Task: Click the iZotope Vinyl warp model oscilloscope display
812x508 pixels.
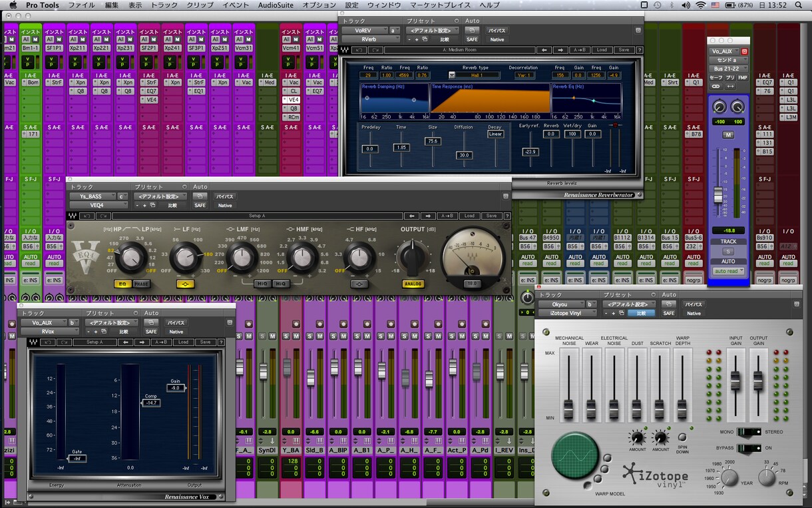Action: 576,455
